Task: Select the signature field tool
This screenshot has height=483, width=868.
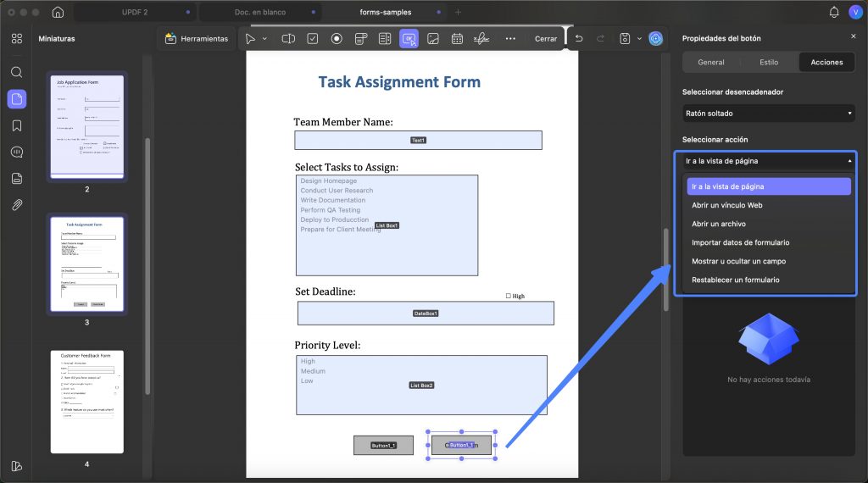Action: (481, 39)
